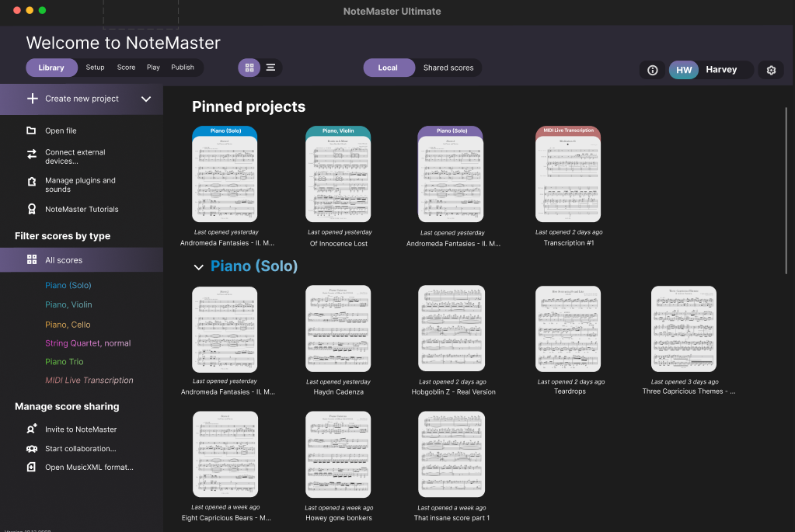This screenshot has height=532, width=795.
Task: Click the info circle icon
Action: pyautogui.click(x=652, y=70)
